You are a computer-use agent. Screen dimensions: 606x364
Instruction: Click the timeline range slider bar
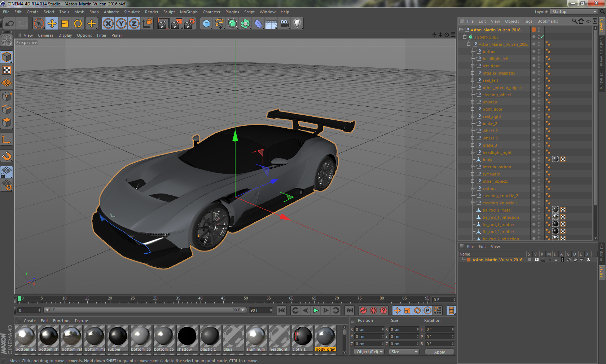pyautogui.click(x=145, y=310)
